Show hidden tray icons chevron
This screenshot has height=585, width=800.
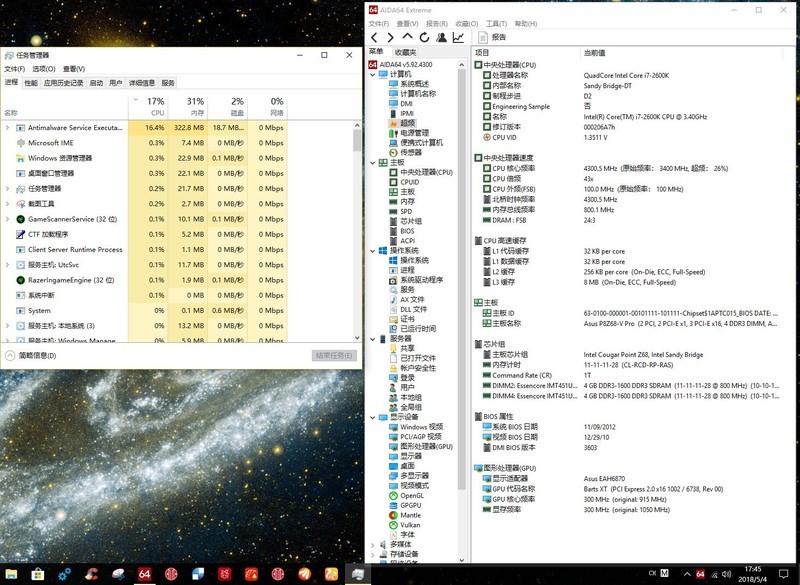point(687,574)
